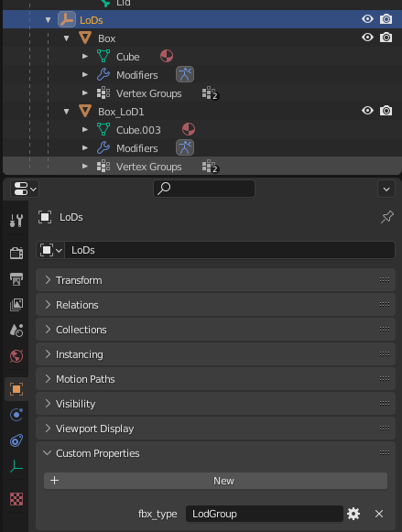Screen dimensions: 402x532
Task: Remove the fbx_type custom property
Action: pos(379,514)
